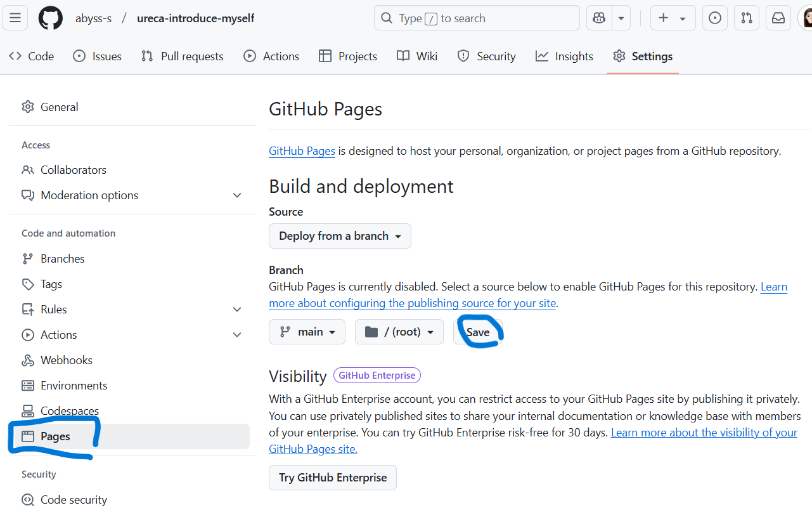812x510 pixels.
Task: Click Try GitHub Enterprise button
Action: click(333, 478)
